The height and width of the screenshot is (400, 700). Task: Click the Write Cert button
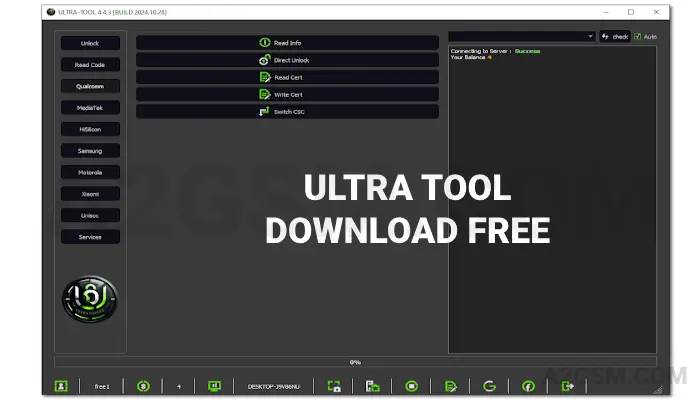(x=287, y=95)
